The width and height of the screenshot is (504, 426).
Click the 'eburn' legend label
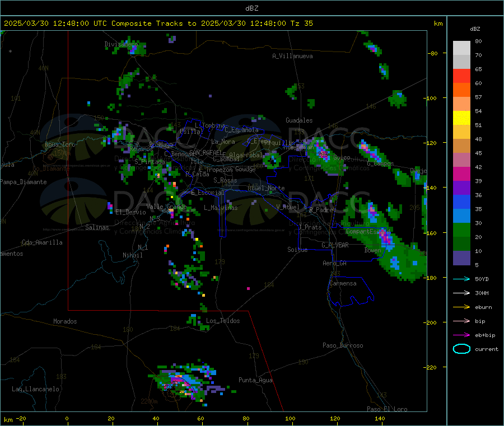coord(483,307)
